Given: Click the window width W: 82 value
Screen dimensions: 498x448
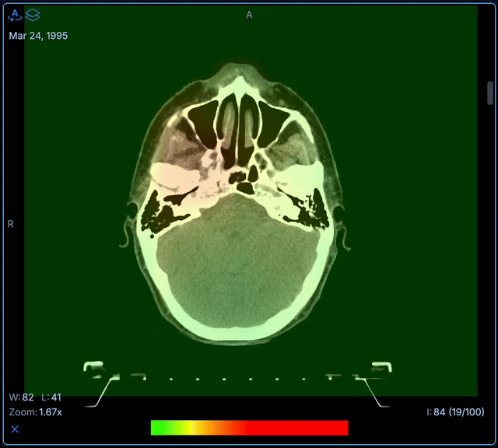Looking at the screenshot, I should [x=22, y=397].
